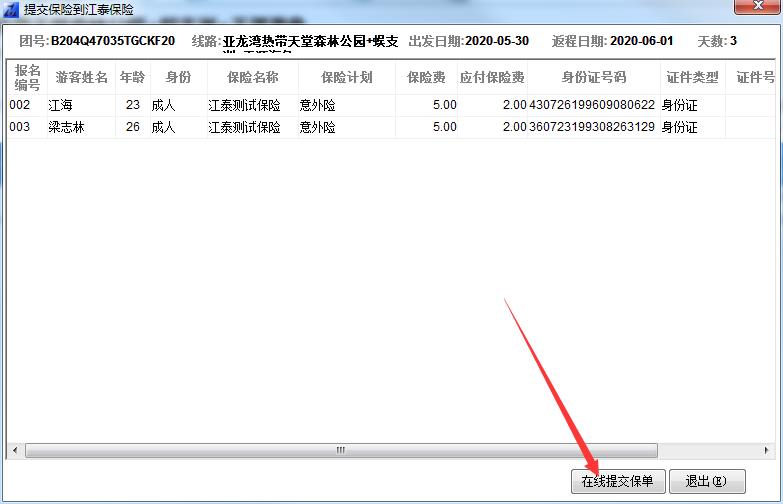The image size is (783, 504).
Task: Click the 年龄 column header
Action: click(131, 77)
